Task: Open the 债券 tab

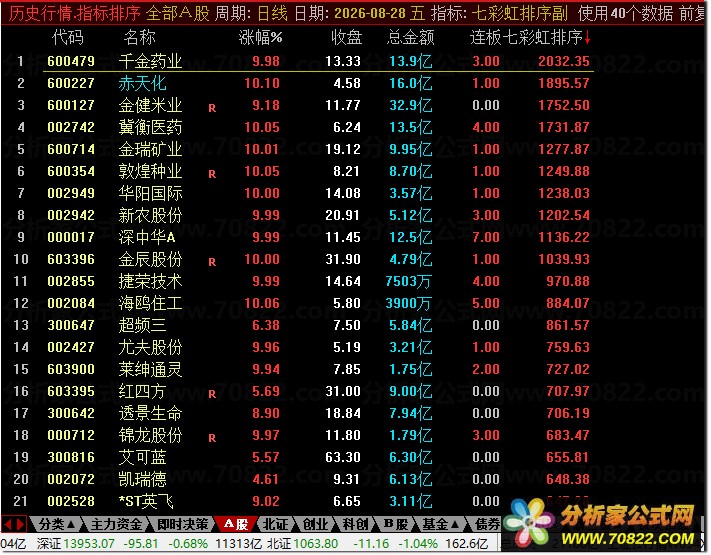Action: click(x=487, y=525)
